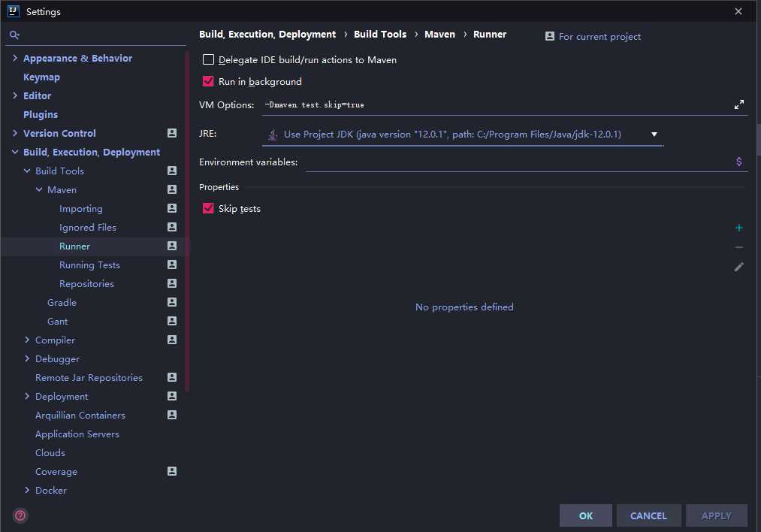Click APPLY button
This screenshot has width=761, height=532.
717,515
